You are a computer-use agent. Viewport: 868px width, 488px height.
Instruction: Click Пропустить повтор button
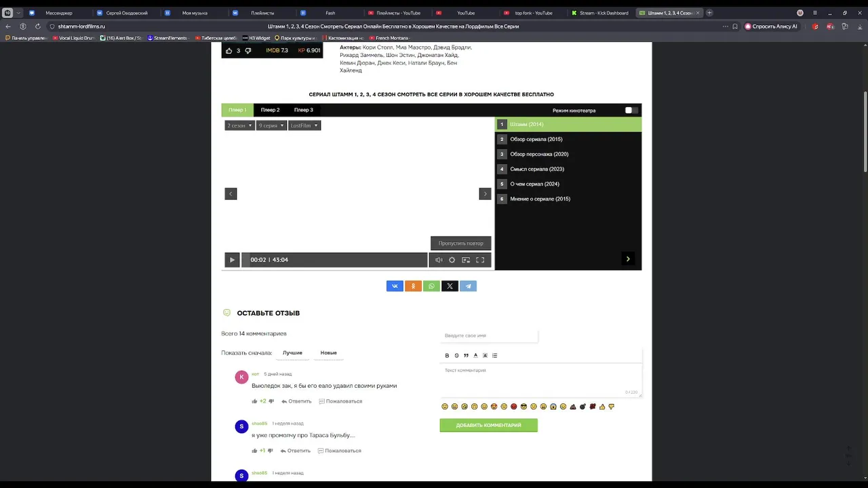(461, 243)
